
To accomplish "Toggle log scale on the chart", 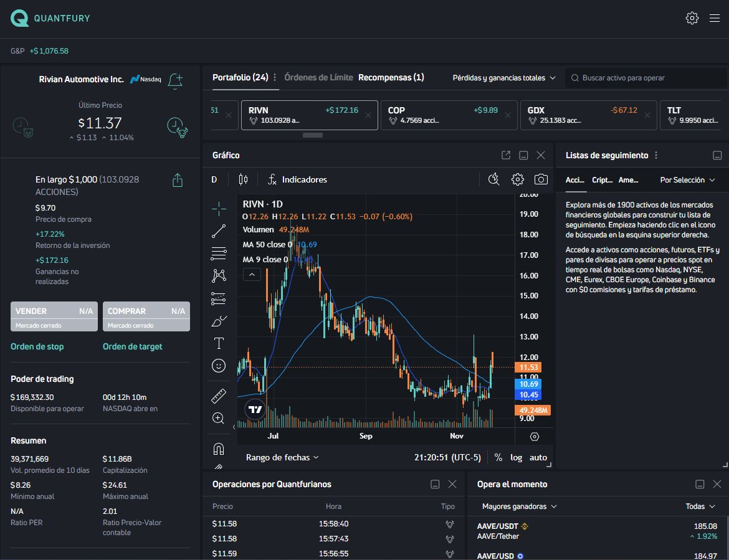I will tap(516, 457).
